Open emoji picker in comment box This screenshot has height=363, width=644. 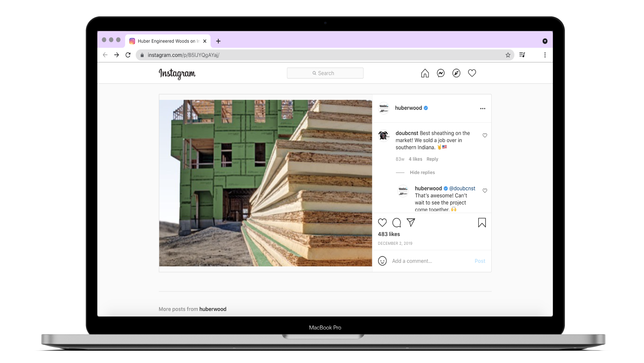coord(382,261)
